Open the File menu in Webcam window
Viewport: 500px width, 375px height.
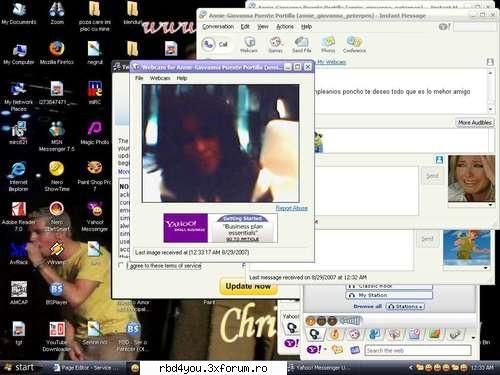coord(139,78)
